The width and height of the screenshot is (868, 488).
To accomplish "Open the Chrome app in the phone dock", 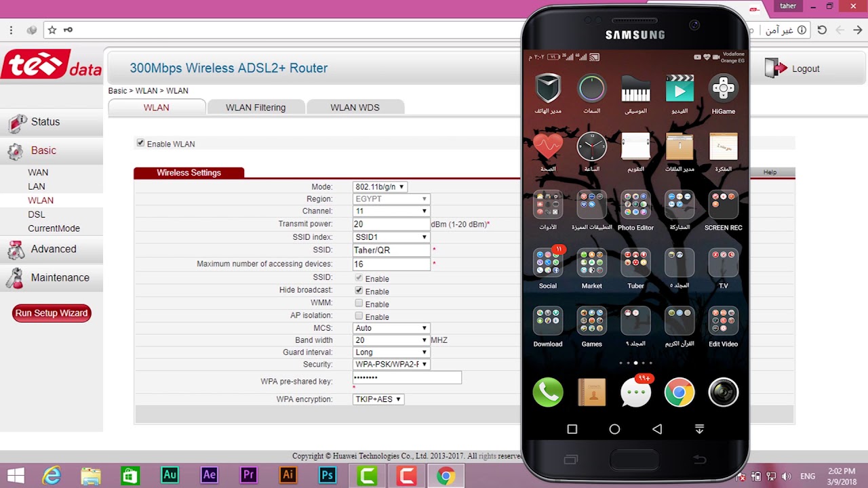I will 679,392.
